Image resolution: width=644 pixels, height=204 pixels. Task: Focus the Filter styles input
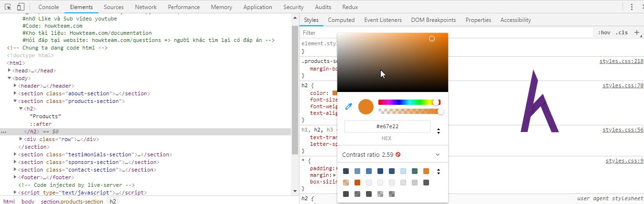coord(447,32)
